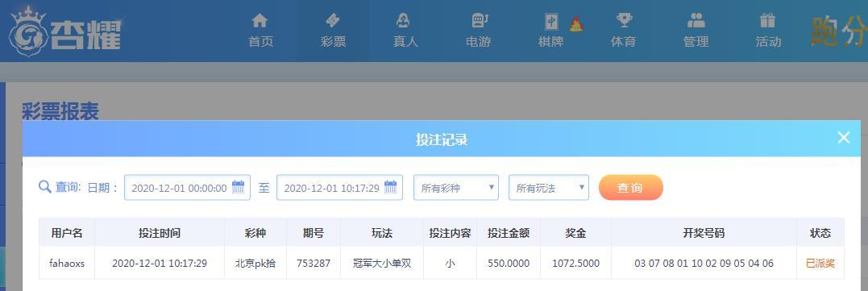
Task: Click bet time cell 2020-12-01 10:17:29
Action: tap(160, 264)
